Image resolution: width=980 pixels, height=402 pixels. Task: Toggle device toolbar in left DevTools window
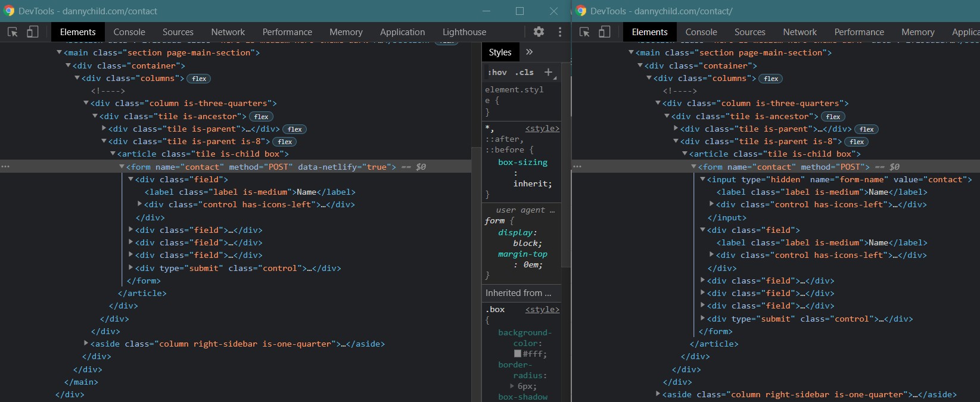tap(32, 32)
